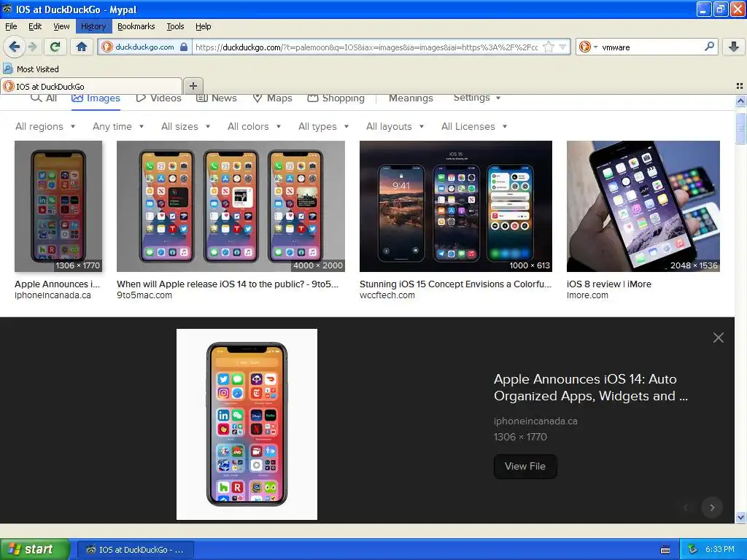Screen dimensions: 747x560
Task: Open the History menu
Action: tap(93, 26)
